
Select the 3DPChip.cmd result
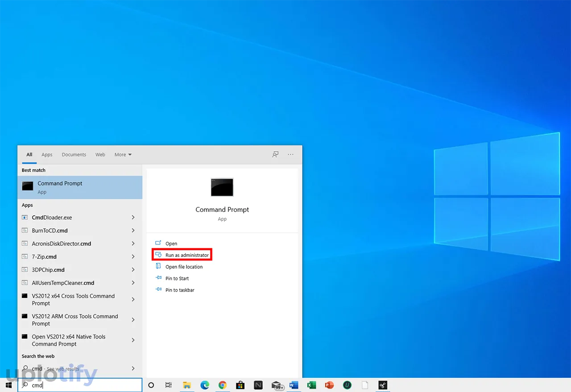tap(48, 270)
